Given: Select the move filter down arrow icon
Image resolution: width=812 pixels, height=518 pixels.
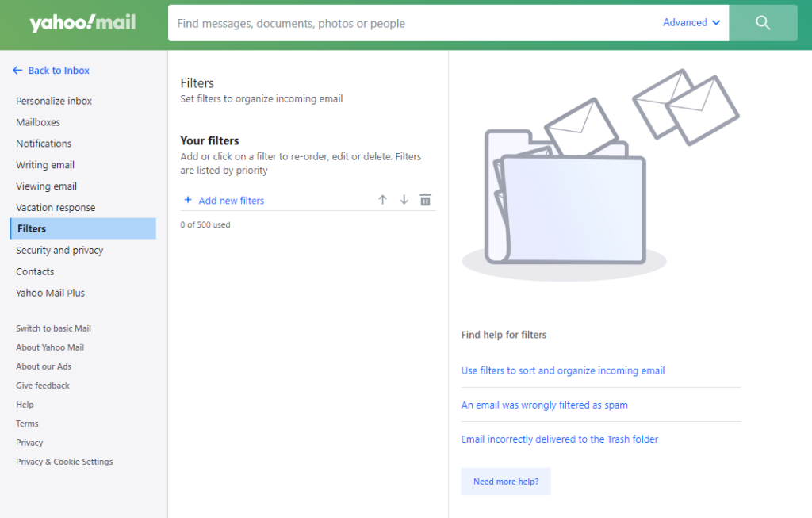Looking at the screenshot, I should 404,199.
